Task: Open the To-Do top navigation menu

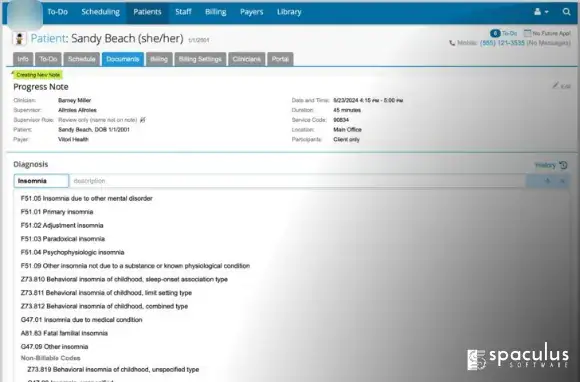Action: point(57,12)
